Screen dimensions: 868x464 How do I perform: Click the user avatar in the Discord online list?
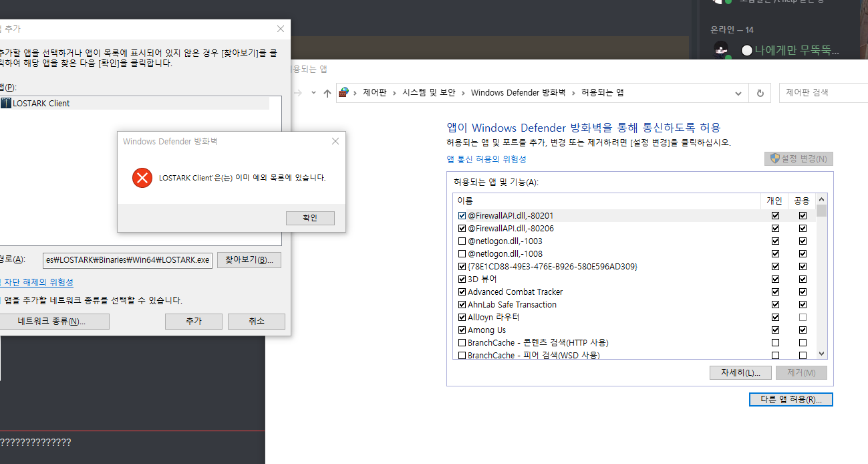coord(720,50)
